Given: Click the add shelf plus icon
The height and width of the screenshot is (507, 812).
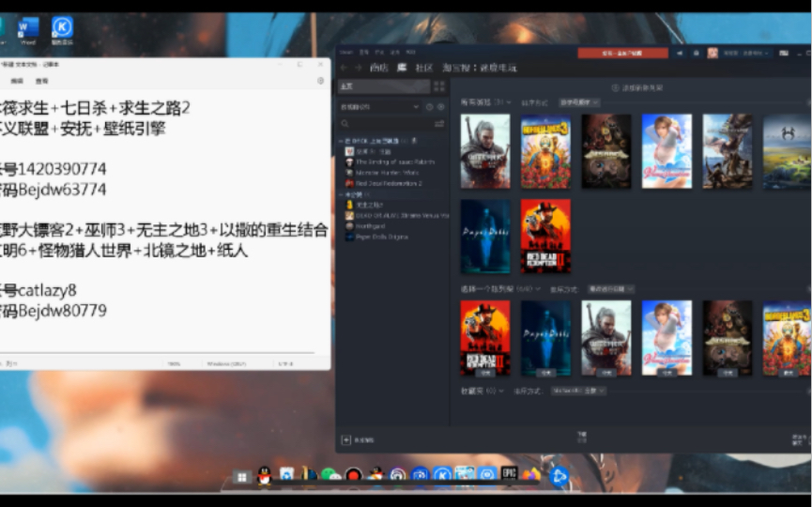Looking at the screenshot, I should click(x=615, y=88).
